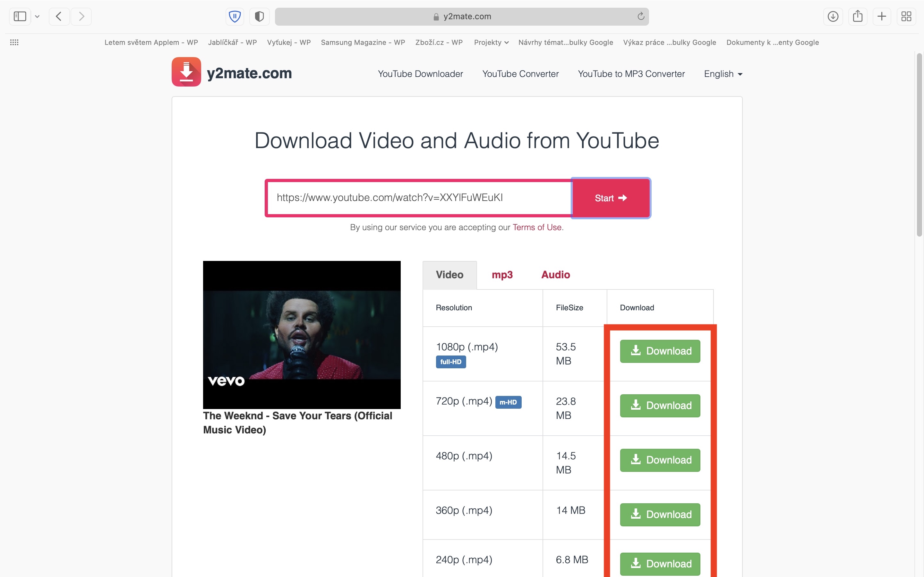Download the 1080p mp4 version

[x=660, y=351]
